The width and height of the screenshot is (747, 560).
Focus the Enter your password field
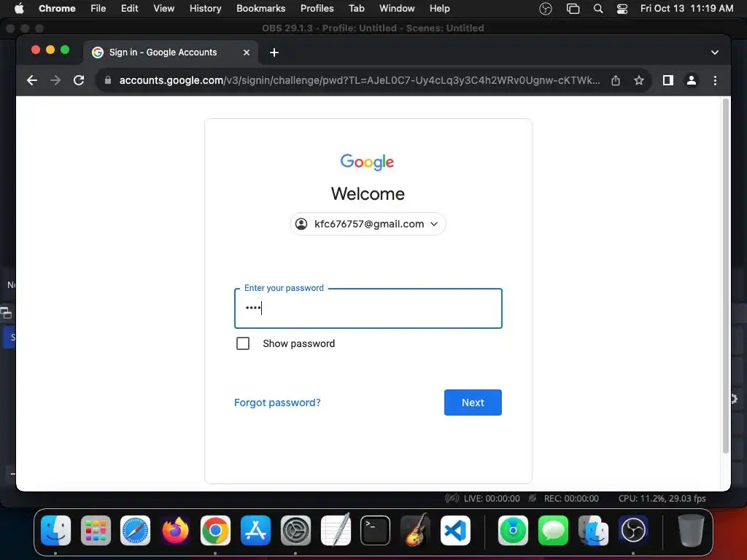pyautogui.click(x=368, y=308)
